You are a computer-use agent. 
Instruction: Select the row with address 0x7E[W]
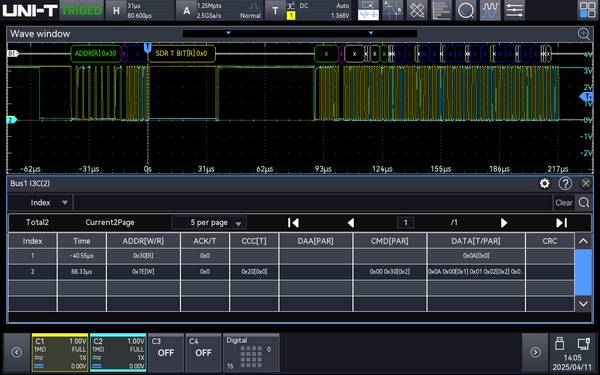[x=291, y=272]
